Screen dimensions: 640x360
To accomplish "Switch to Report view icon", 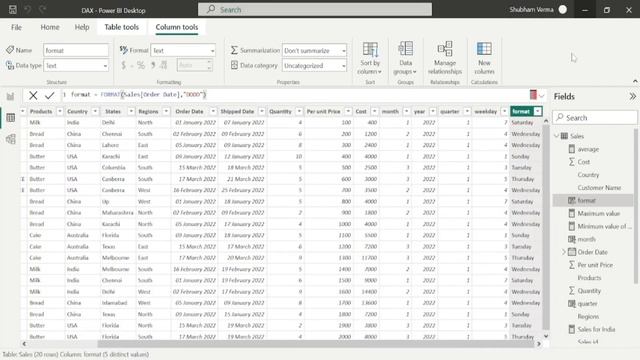I will pos(11,96).
